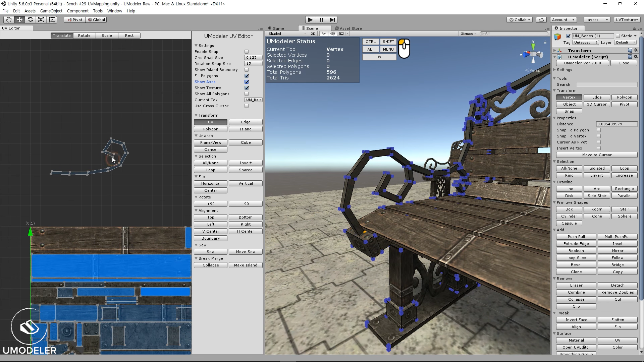Viewport: 644px width, 362px height.
Task: Collapse the Unwrap section
Action: (x=196, y=136)
